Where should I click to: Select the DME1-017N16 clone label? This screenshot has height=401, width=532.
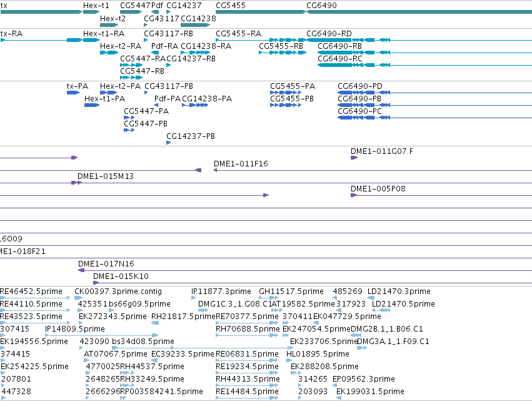click(106, 264)
